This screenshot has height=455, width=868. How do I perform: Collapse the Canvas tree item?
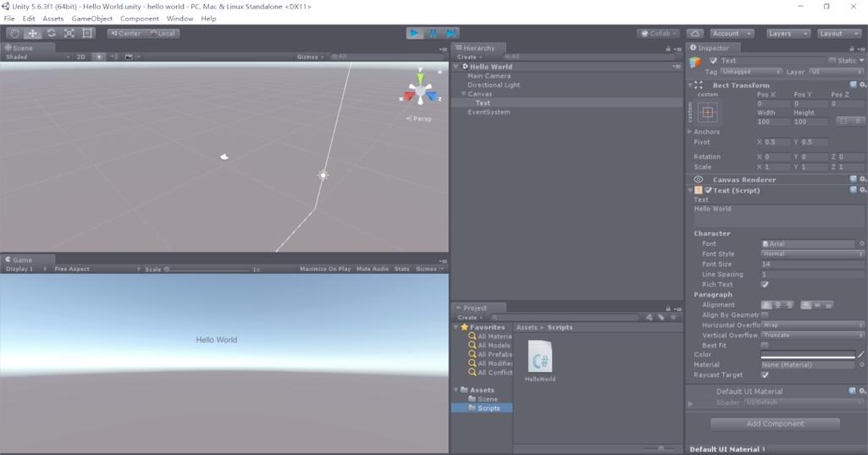pyautogui.click(x=464, y=94)
